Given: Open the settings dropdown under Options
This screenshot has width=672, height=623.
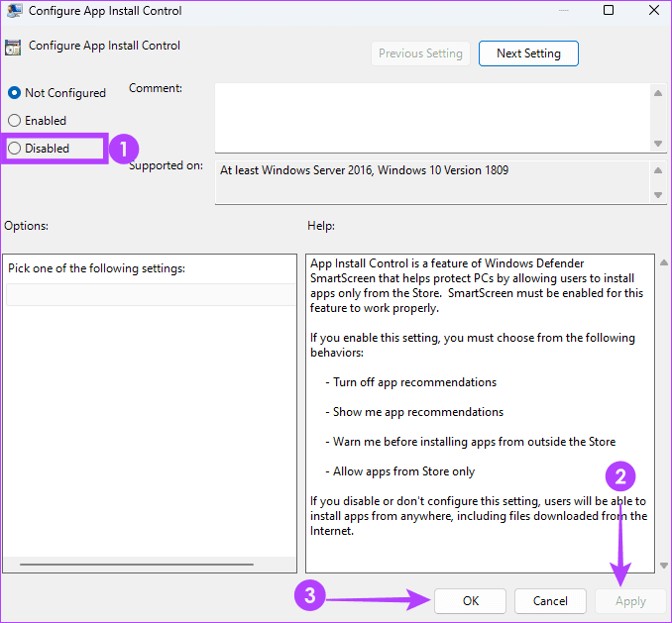Looking at the screenshot, I should pos(150,294).
